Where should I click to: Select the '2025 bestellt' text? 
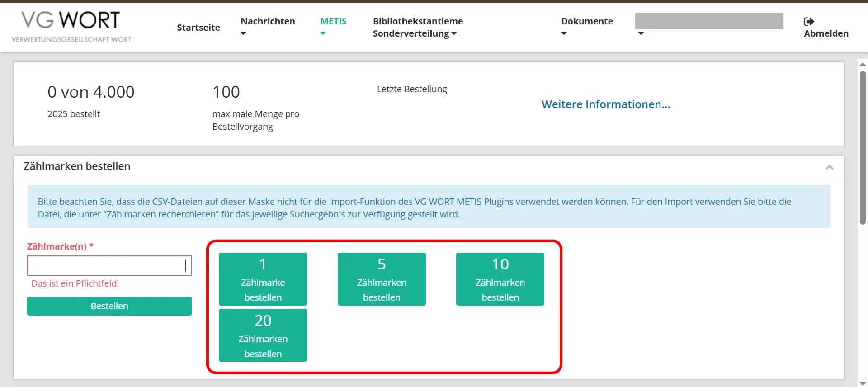(x=74, y=114)
